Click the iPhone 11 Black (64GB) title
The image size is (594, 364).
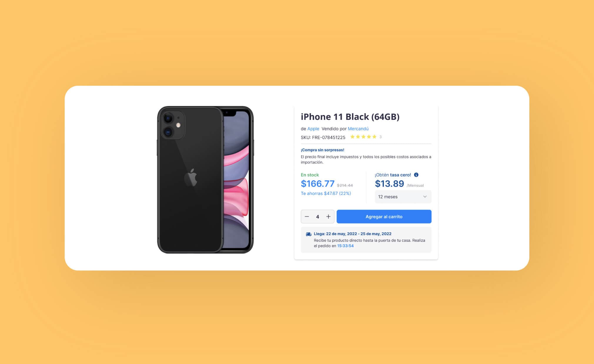[350, 117]
